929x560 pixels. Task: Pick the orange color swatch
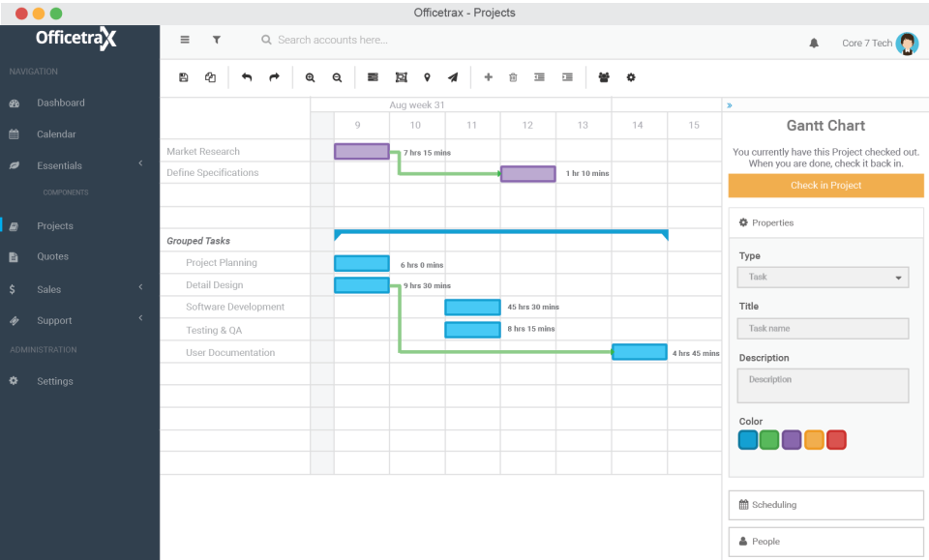(x=814, y=440)
